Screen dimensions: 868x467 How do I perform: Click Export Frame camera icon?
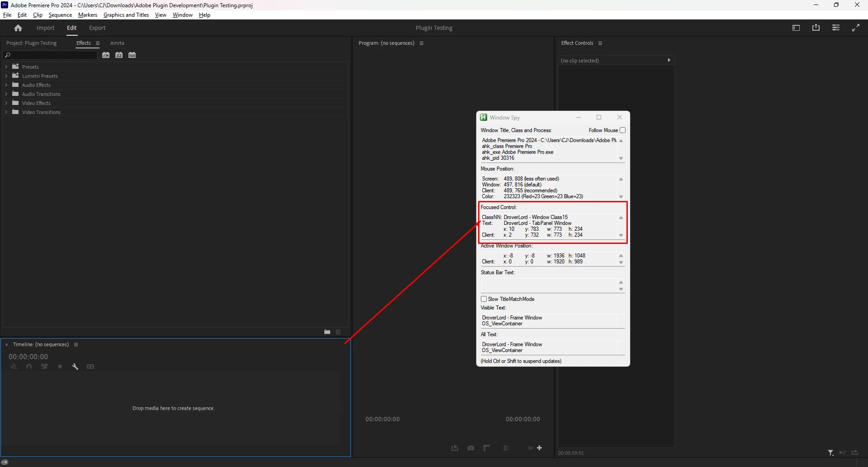(x=471, y=448)
